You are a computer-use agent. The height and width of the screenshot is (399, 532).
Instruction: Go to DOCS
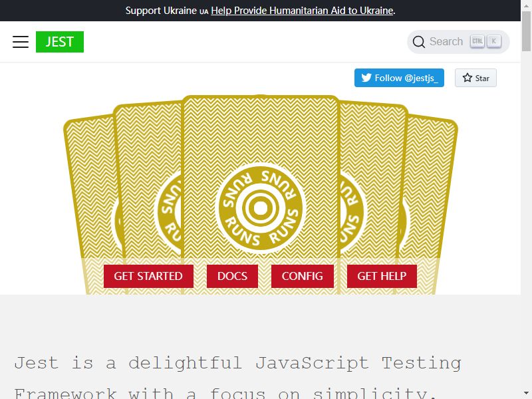pos(232,276)
